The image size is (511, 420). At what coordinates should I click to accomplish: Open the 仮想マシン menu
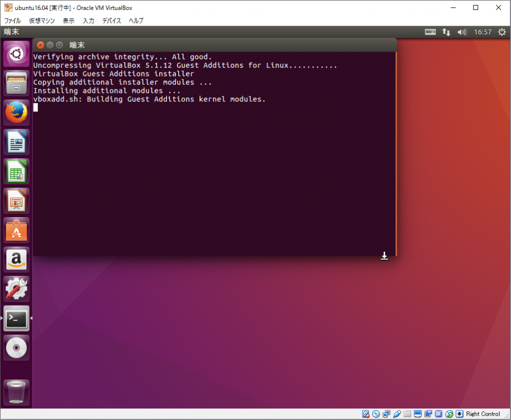(42, 20)
